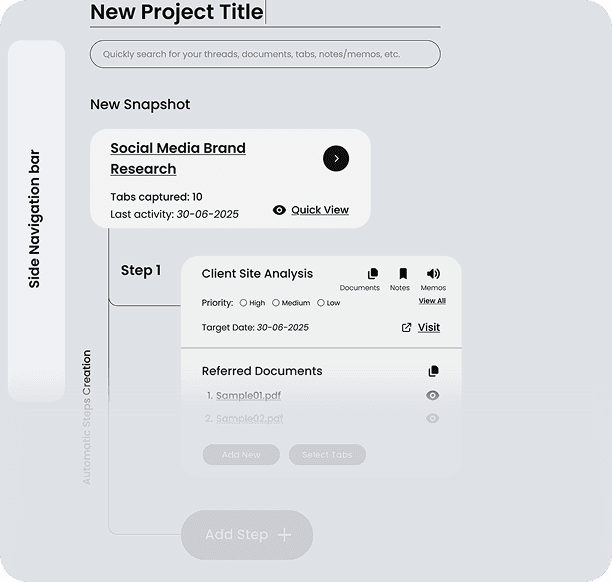
Task: Click View All under the card icons
Action: (432, 301)
